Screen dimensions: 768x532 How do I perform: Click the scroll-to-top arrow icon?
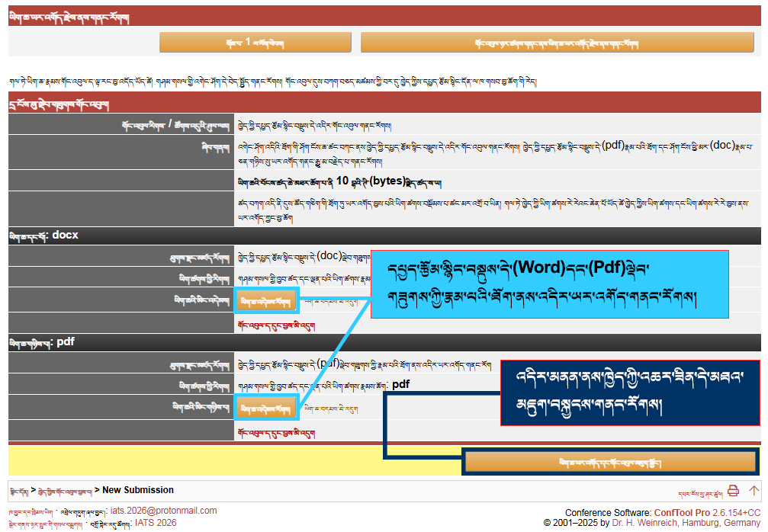[754, 491]
